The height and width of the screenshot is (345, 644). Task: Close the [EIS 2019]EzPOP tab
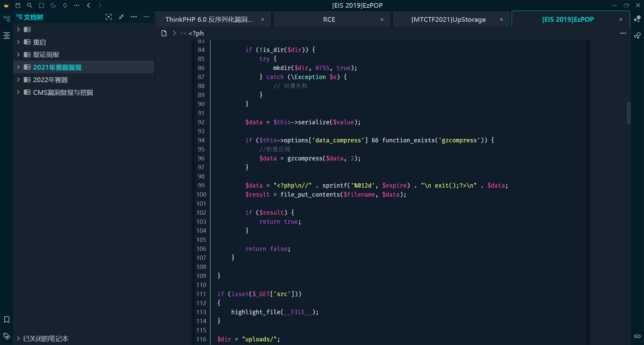[x=621, y=19]
